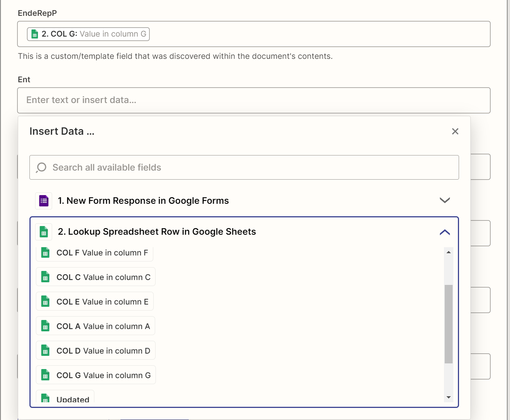Click the purple Google Forms icon
Screen dimensions: 510x420
44,201
